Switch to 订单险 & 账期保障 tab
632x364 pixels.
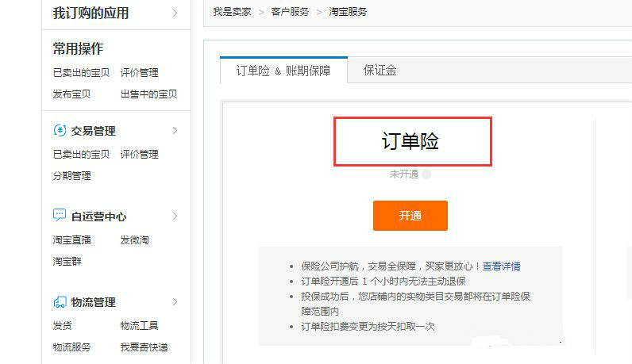[x=283, y=71]
